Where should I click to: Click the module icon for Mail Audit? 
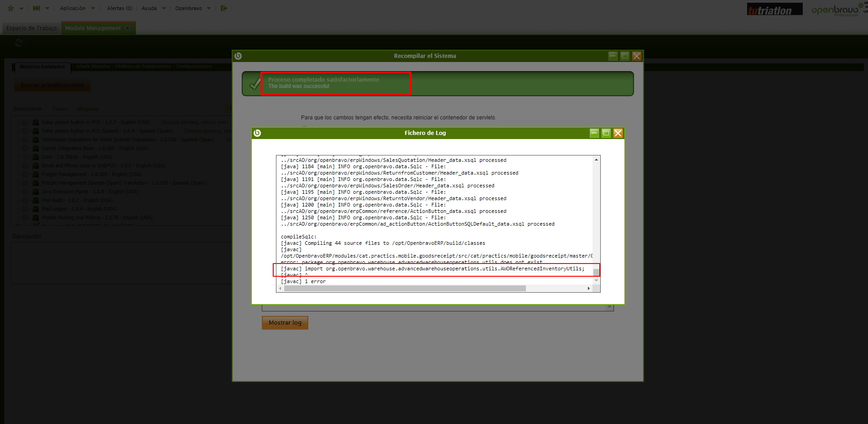[36, 200]
